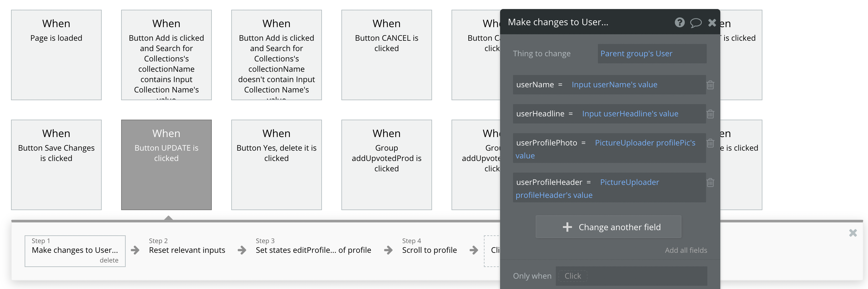The image size is (868, 289).
Task: Click Add all fields link
Action: 686,250
